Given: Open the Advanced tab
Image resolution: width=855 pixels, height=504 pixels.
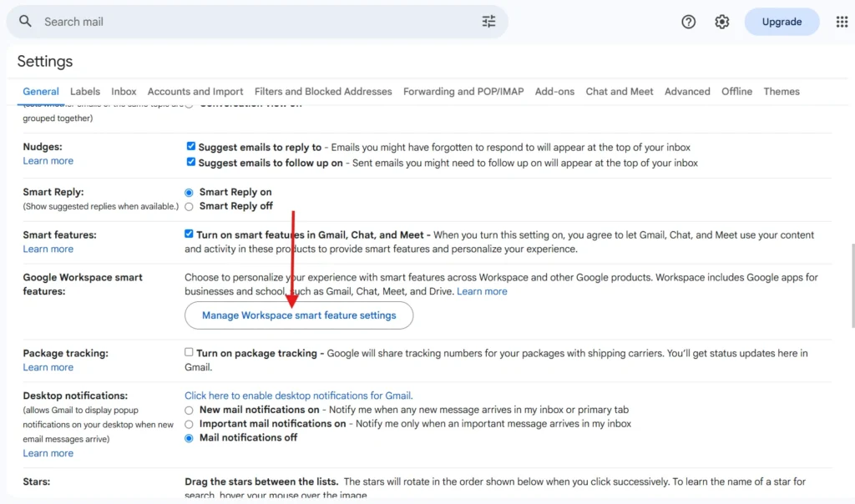Looking at the screenshot, I should coord(687,92).
